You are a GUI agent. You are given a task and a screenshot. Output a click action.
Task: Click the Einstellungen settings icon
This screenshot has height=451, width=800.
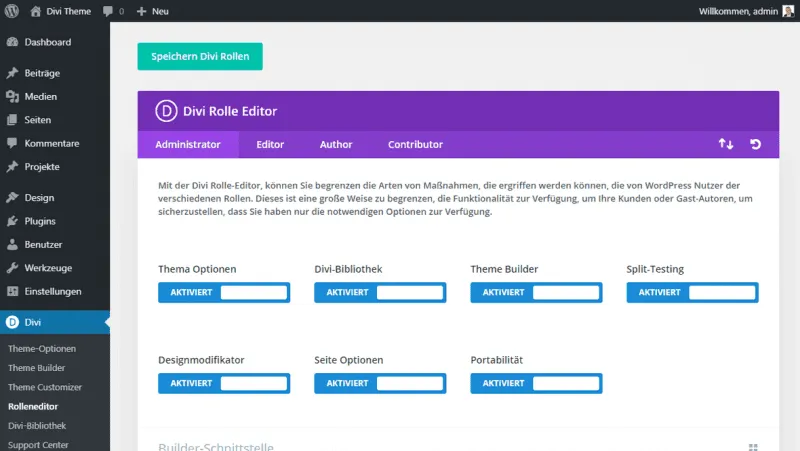point(12,291)
